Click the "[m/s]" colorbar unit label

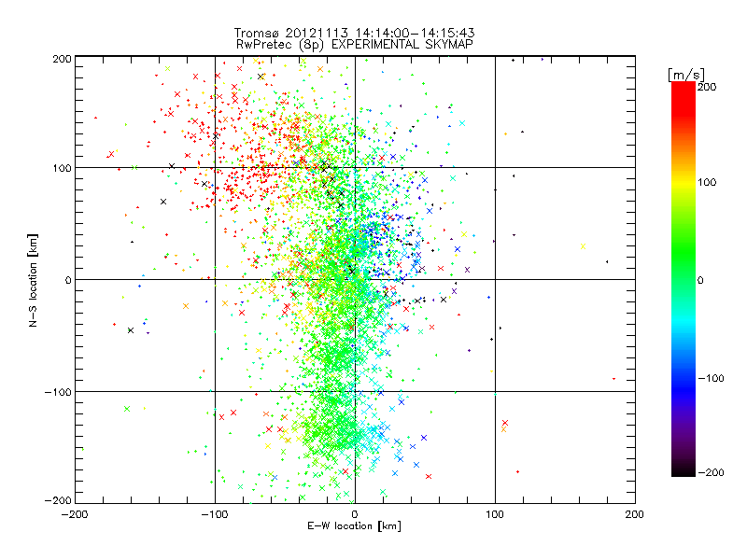click(x=686, y=75)
